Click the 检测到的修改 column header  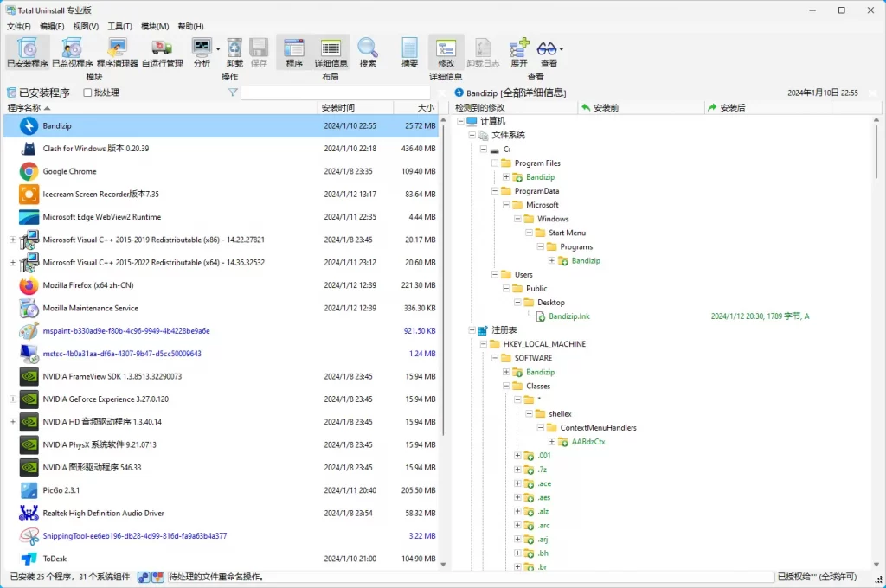[x=515, y=108]
